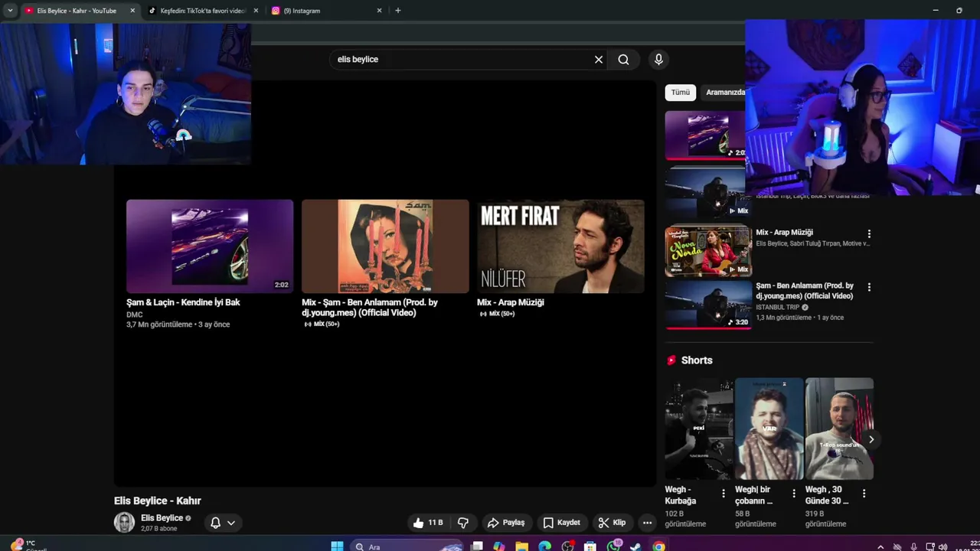
Task: Click the taskbar Ara search box
Action: point(406,546)
